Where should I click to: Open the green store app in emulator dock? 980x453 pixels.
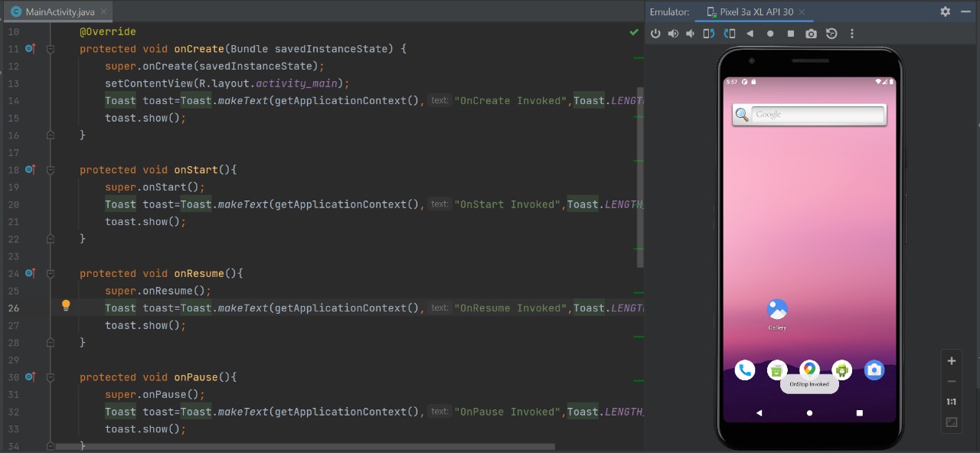tap(777, 370)
